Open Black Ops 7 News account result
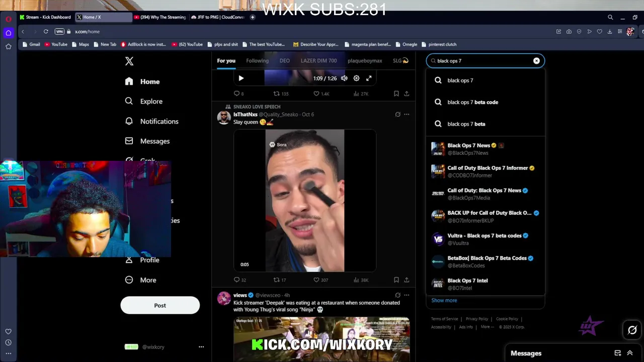Image resolution: width=644 pixels, height=362 pixels. click(x=485, y=149)
